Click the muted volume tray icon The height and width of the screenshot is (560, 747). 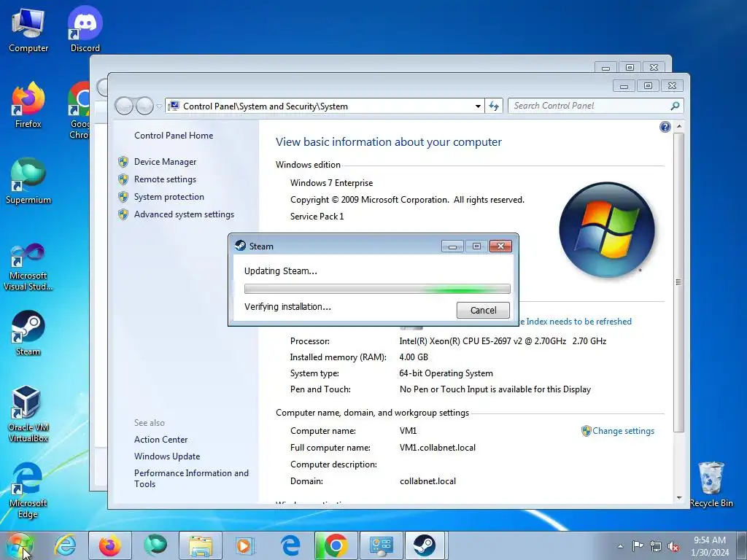pos(673,546)
